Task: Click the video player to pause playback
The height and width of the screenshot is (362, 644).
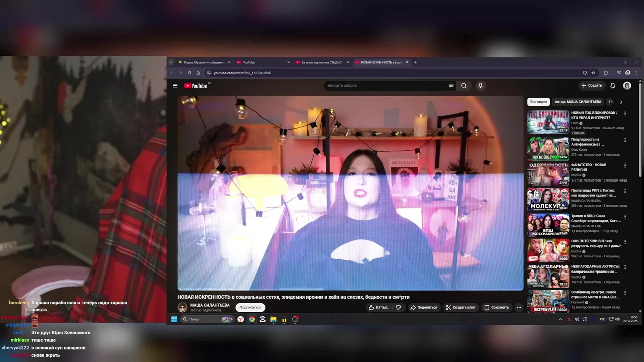Action: click(x=350, y=193)
